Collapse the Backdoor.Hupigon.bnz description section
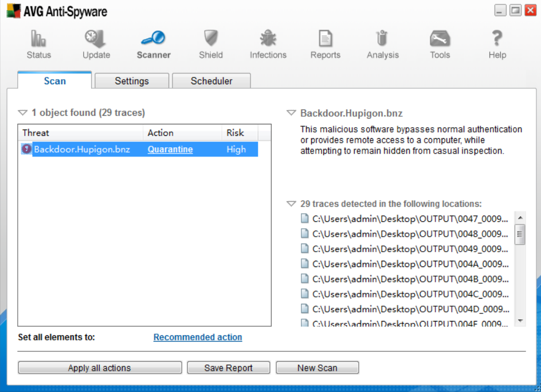 (x=292, y=113)
